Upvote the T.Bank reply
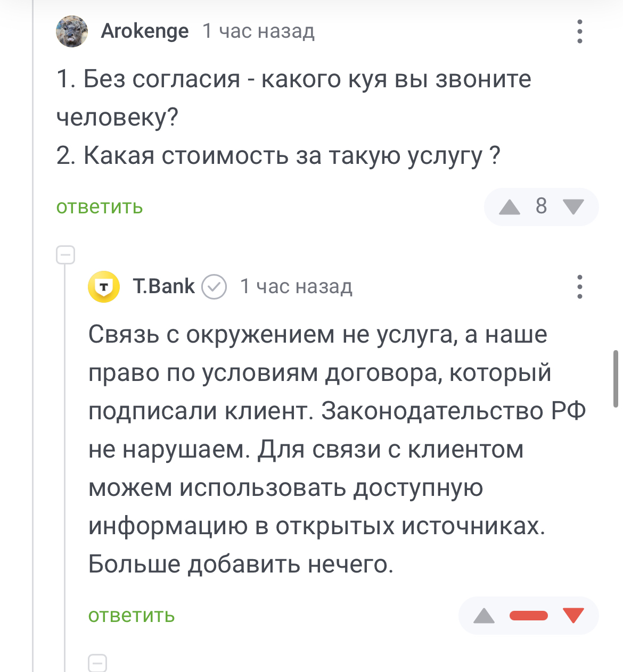 coord(483,616)
